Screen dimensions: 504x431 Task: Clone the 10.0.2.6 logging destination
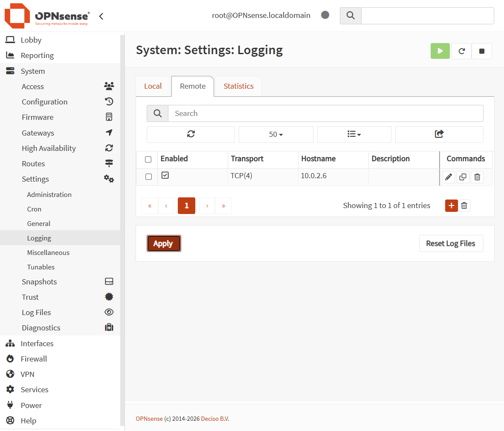[463, 177]
